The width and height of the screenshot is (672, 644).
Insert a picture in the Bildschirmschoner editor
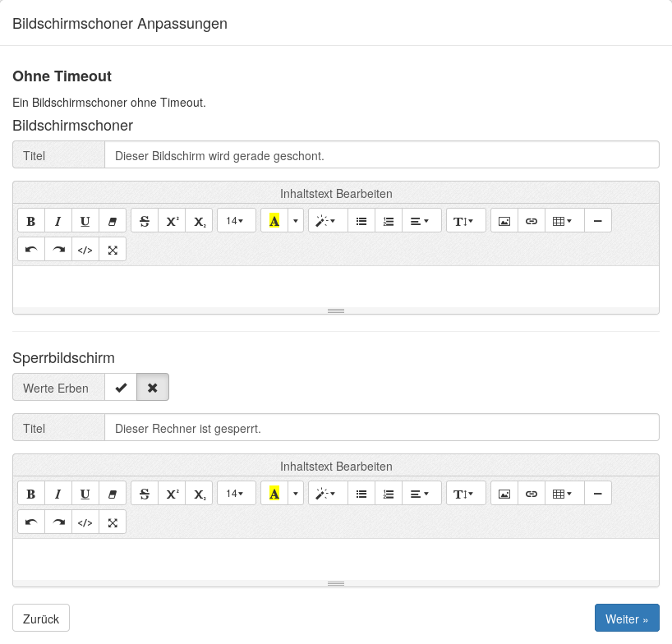pyautogui.click(x=504, y=221)
